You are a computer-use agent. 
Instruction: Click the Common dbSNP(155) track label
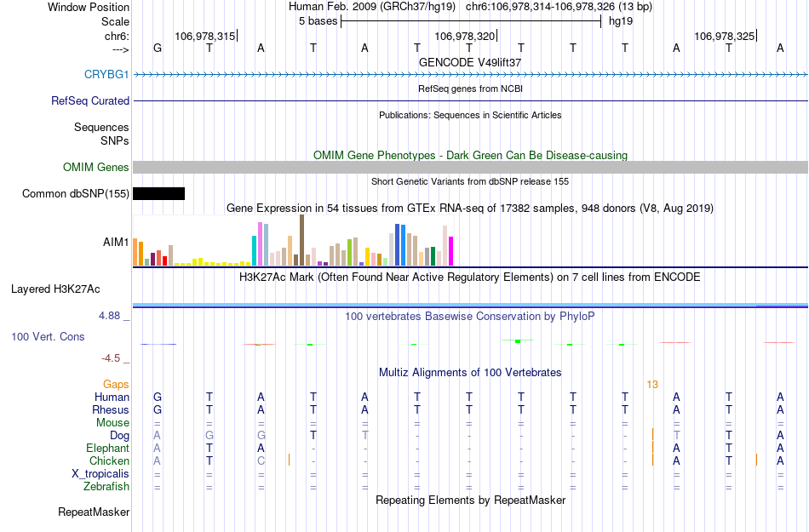tap(75, 194)
